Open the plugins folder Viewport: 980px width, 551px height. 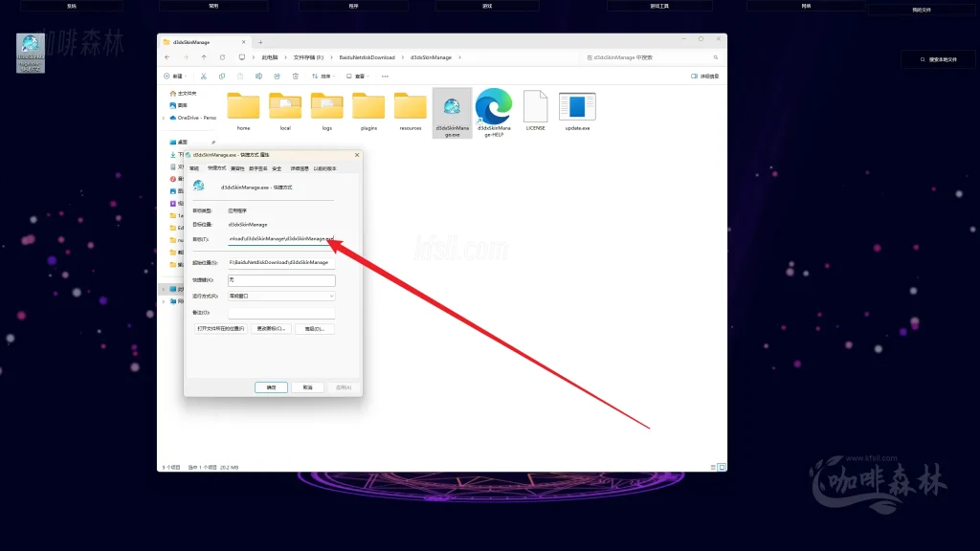click(368, 108)
